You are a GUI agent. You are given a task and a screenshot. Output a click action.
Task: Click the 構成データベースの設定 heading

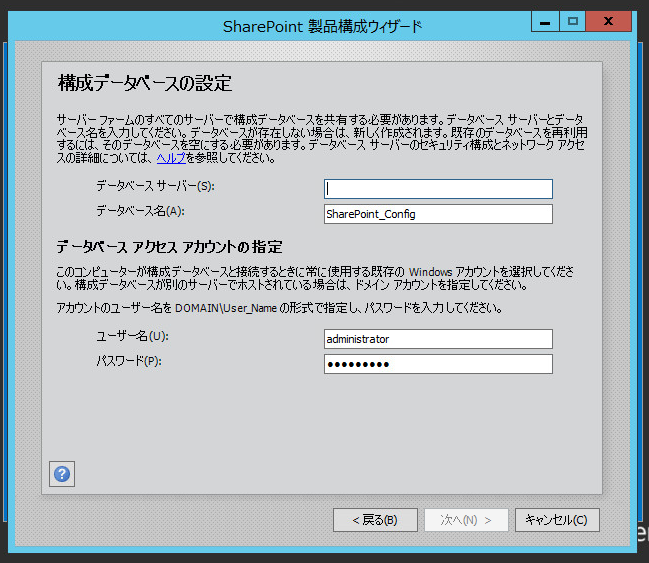pos(145,83)
